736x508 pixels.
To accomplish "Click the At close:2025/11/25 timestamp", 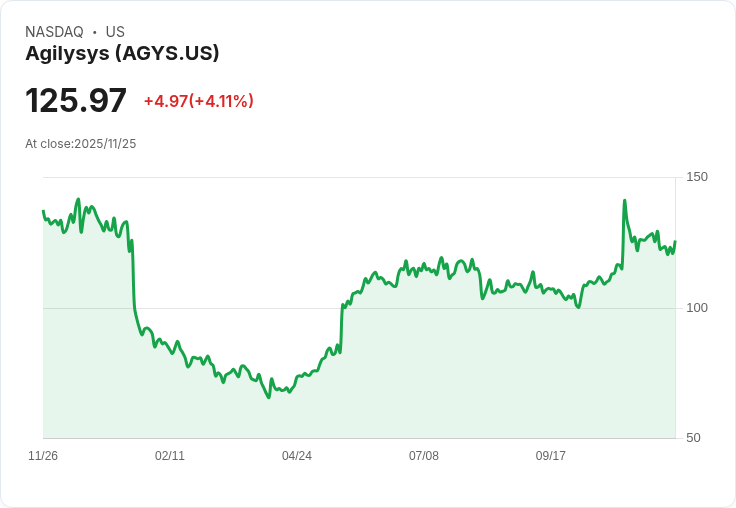I will click(x=80, y=144).
